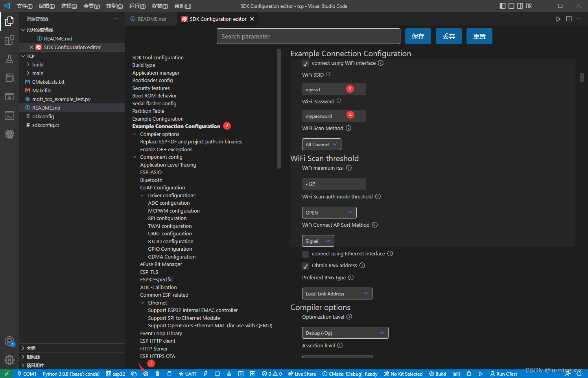Click the 重置 reset button
588x378 pixels.
point(479,36)
